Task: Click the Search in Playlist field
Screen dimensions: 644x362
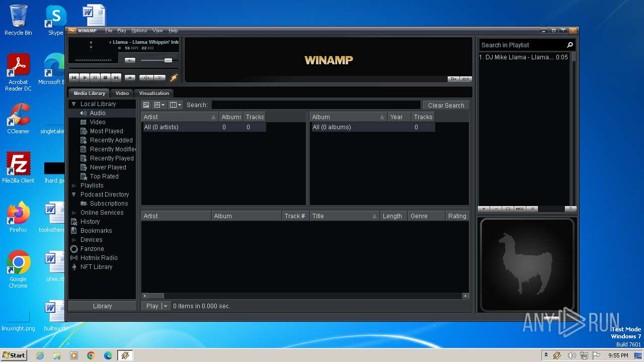Action: [522, 45]
